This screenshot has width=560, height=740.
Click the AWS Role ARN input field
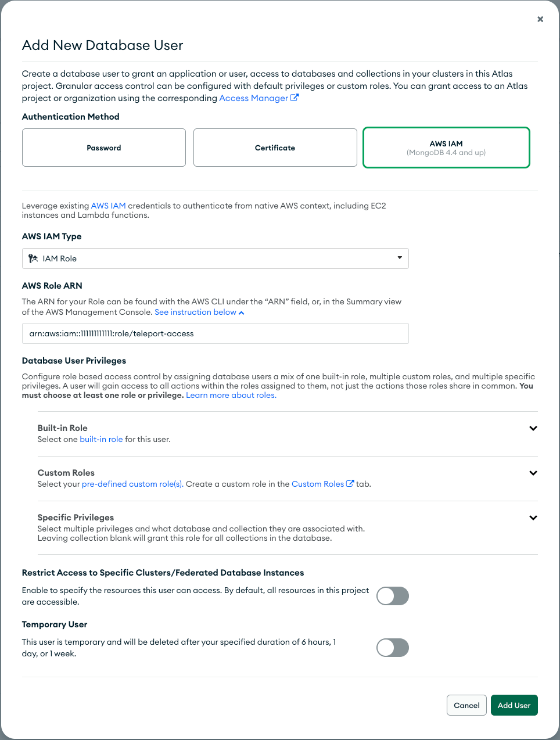coord(215,333)
